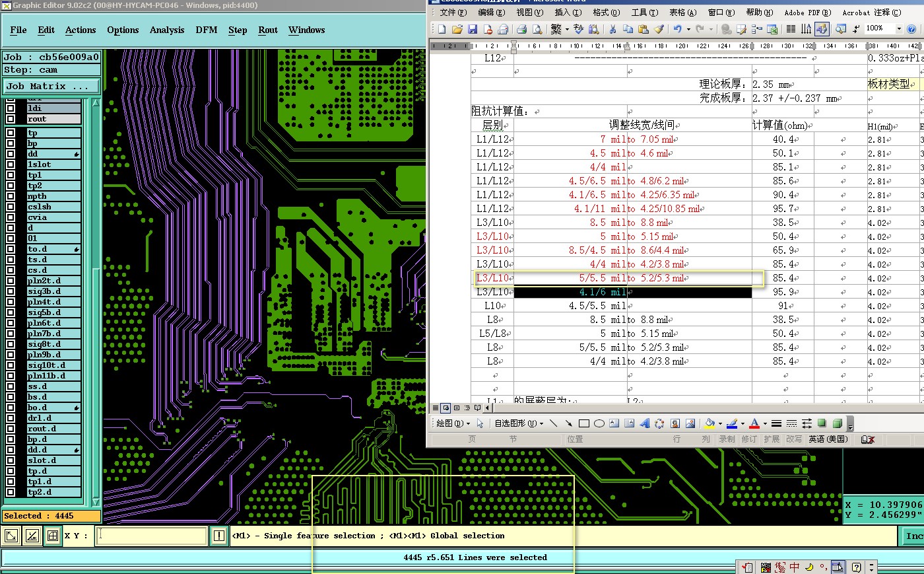Click the exclamation mark icon in Graphic Editor
Screen dimensions: 924x574
[x=218, y=536]
